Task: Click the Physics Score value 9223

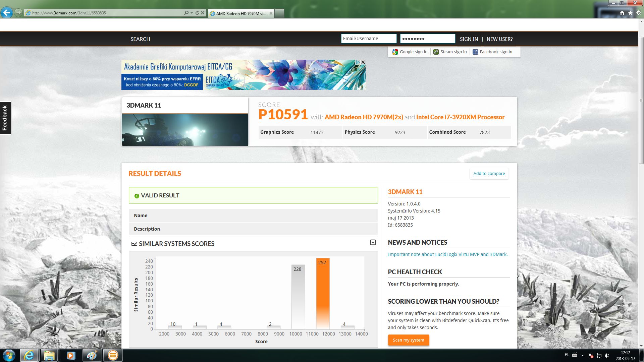Action: (400, 132)
